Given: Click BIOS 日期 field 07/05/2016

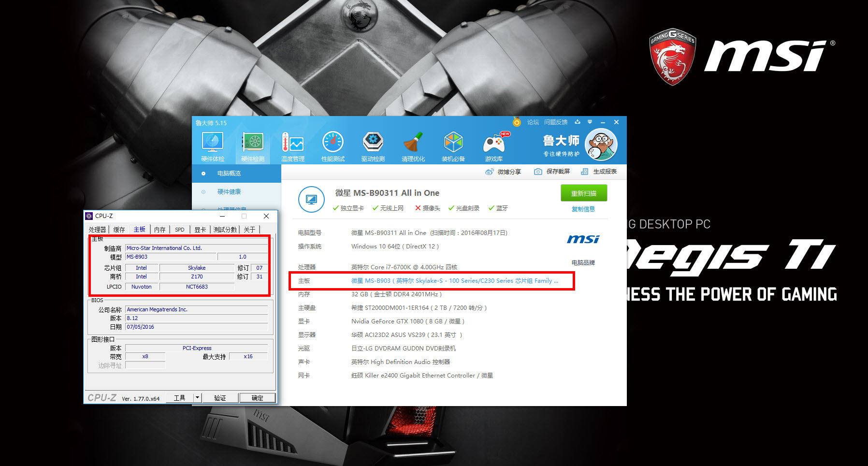Looking at the screenshot, I should pos(196,327).
